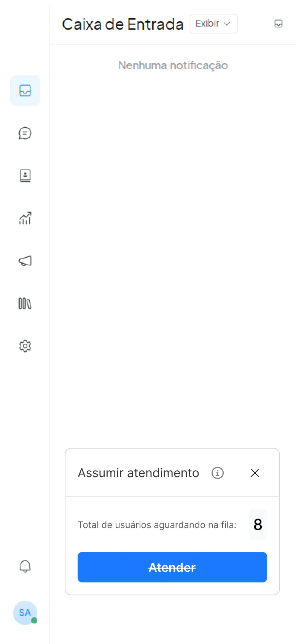Screen dimensions: 296x644
Task: Click the notifications bell icon
Action: (25, 566)
